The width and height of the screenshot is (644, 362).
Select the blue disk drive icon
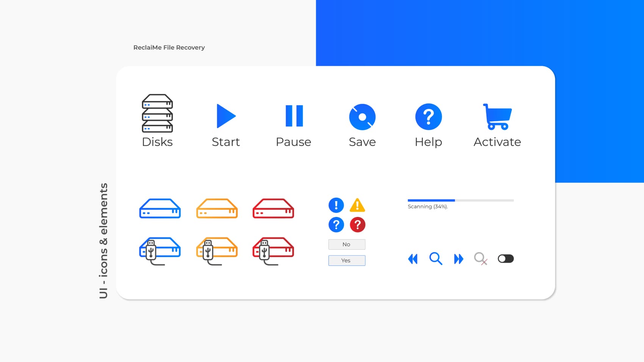pos(160,209)
